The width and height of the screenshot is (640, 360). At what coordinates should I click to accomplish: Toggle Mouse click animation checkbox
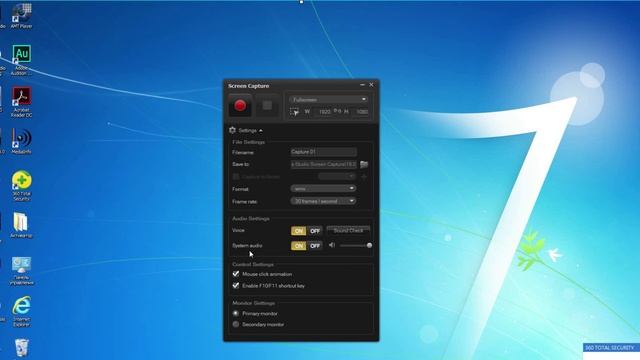tap(236, 274)
